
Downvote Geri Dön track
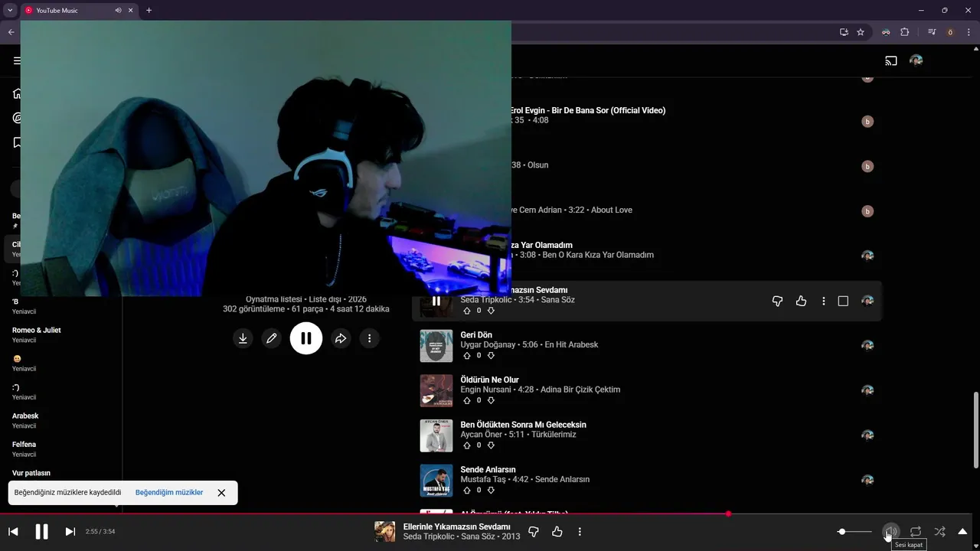(x=491, y=356)
